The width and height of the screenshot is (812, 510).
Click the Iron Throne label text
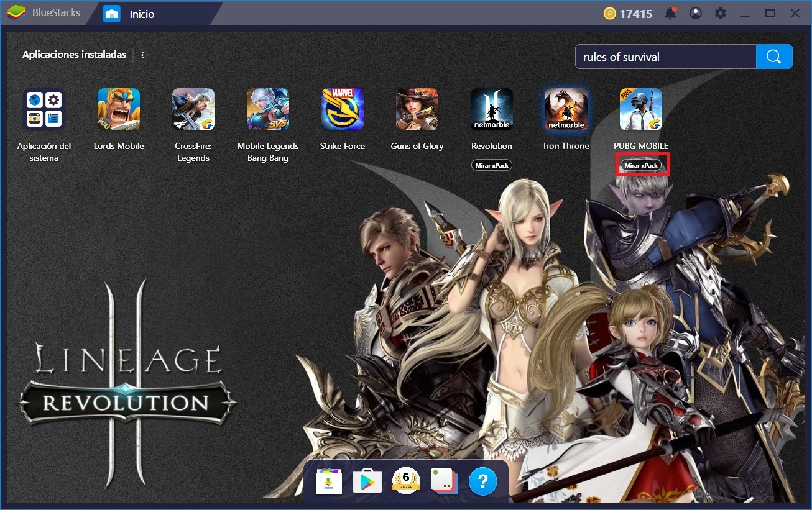pyautogui.click(x=566, y=147)
